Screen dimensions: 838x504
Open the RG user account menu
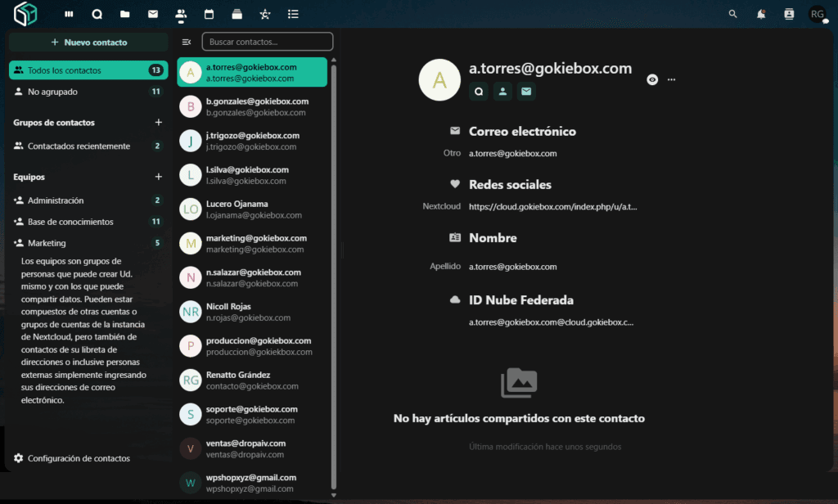[x=816, y=14]
